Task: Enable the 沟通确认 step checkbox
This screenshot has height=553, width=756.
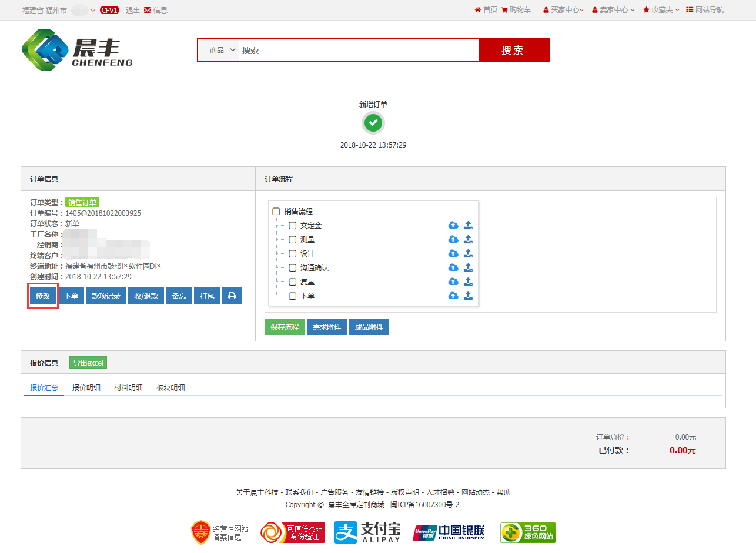Action: (x=292, y=268)
